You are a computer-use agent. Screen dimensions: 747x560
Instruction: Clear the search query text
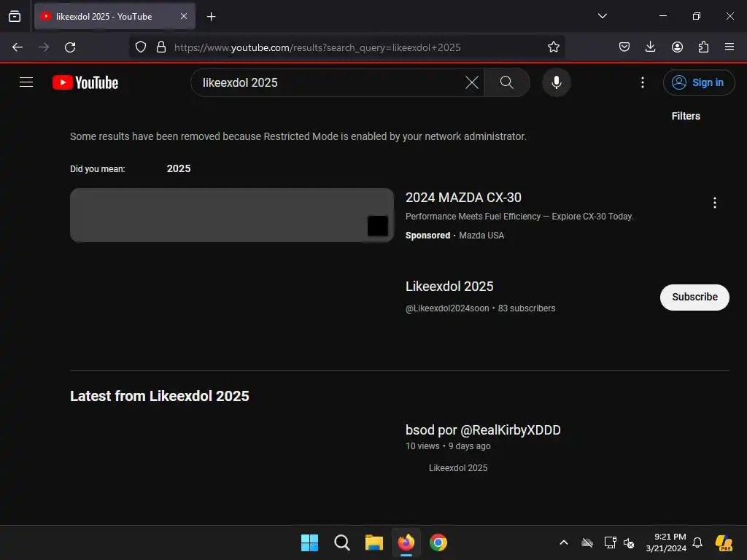472,82
